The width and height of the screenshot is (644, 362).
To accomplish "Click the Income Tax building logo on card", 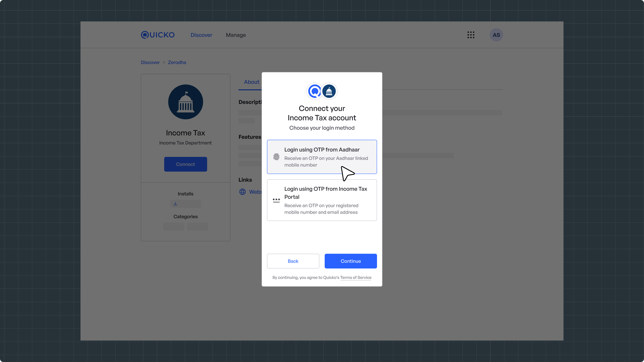I will [x=185, y=102].
